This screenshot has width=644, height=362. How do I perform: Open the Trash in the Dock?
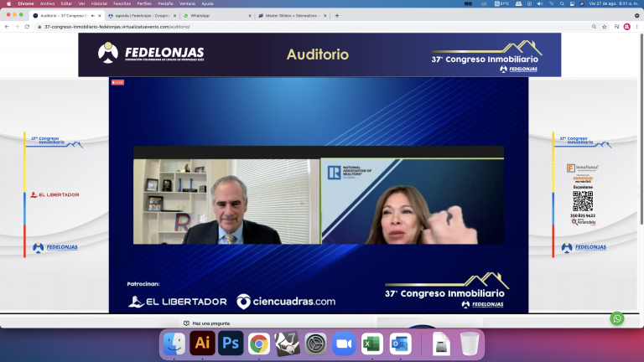tap(470, 344)
